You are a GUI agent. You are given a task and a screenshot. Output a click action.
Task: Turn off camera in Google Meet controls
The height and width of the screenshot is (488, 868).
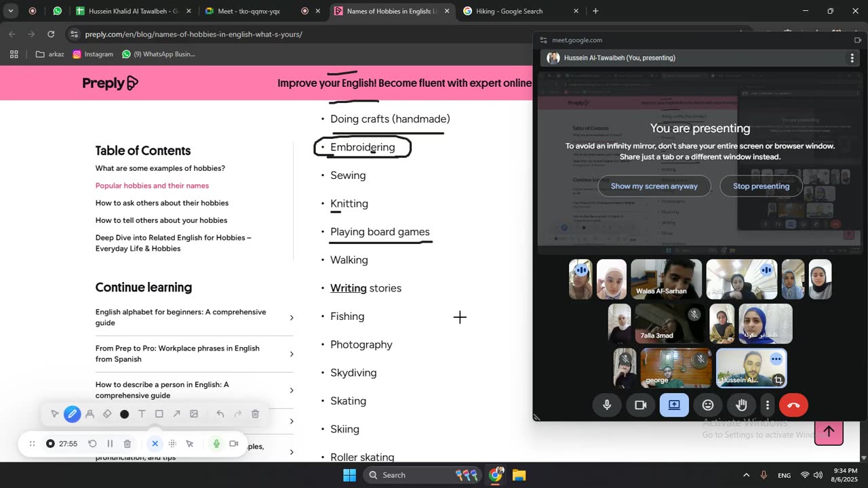tap(640, 405)
